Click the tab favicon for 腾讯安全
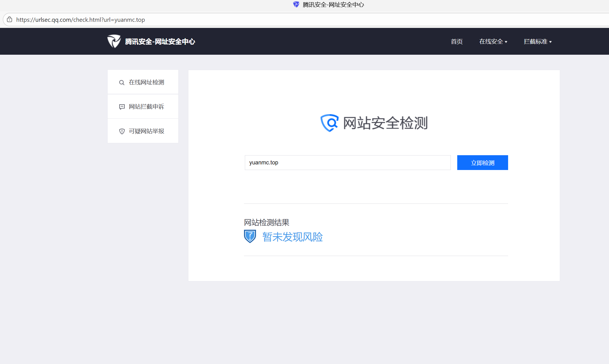 [x=296, y=4]
